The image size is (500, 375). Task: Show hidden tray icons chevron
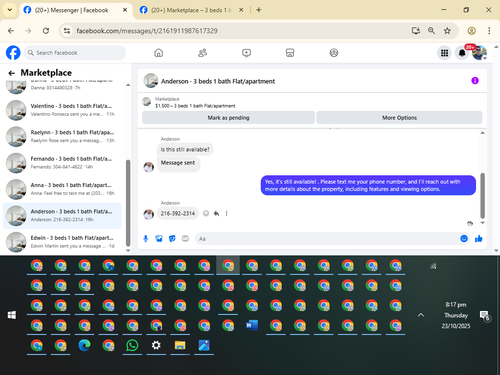421,315
